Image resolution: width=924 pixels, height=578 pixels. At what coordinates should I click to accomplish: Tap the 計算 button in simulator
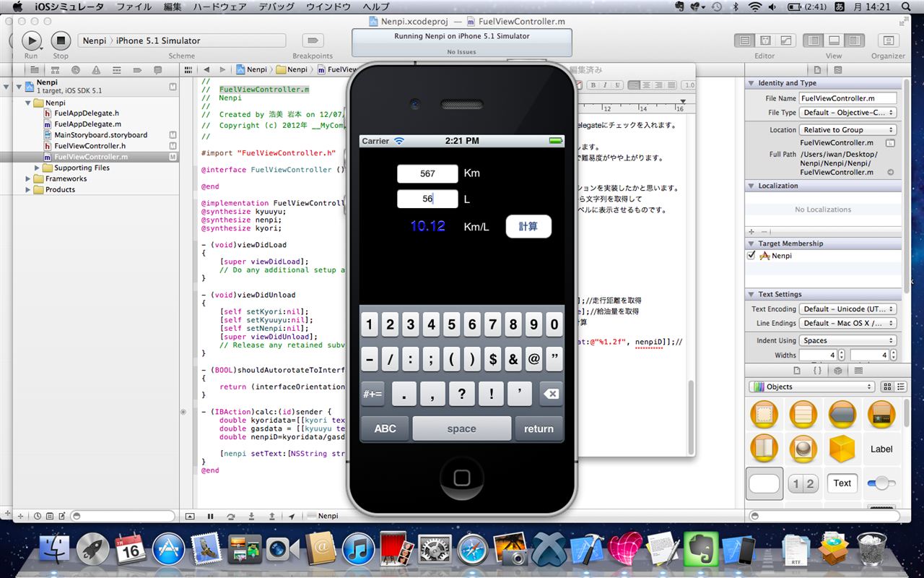point(528,226)
